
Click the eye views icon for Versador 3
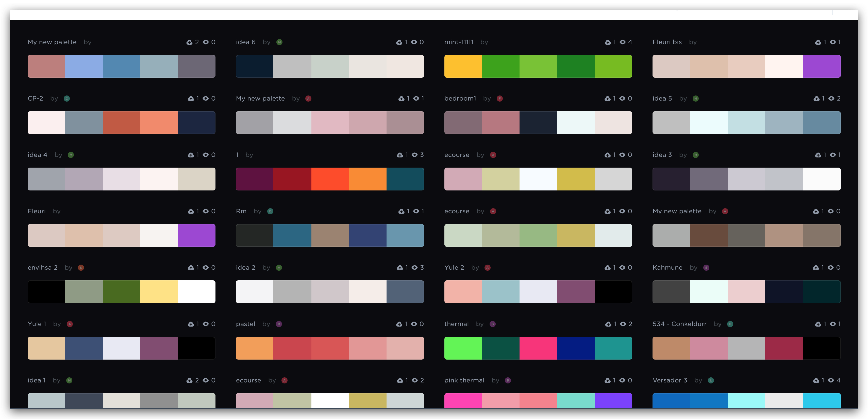point(831,380)
